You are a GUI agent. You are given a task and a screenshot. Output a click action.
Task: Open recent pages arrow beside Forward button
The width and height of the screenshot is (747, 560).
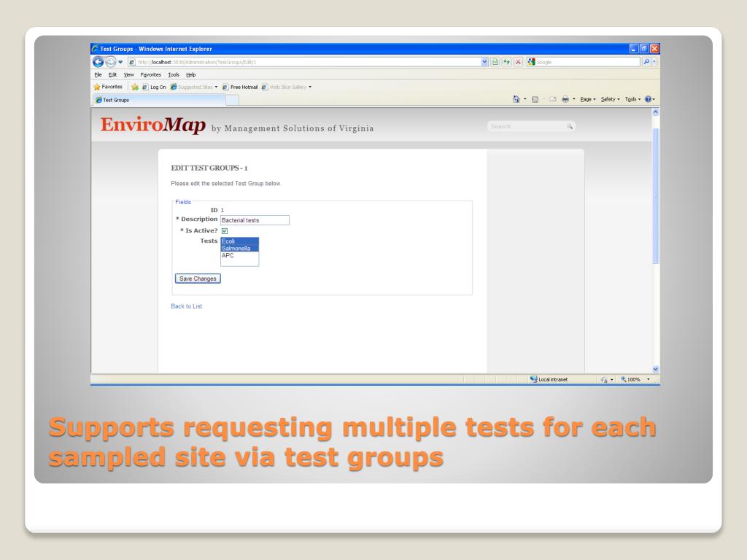pos(120,62)
